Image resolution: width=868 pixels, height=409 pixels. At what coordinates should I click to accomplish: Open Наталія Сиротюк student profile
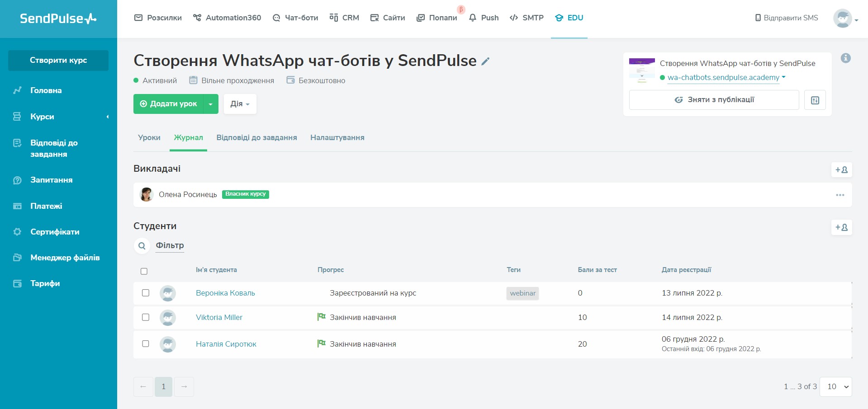(226, 344)
